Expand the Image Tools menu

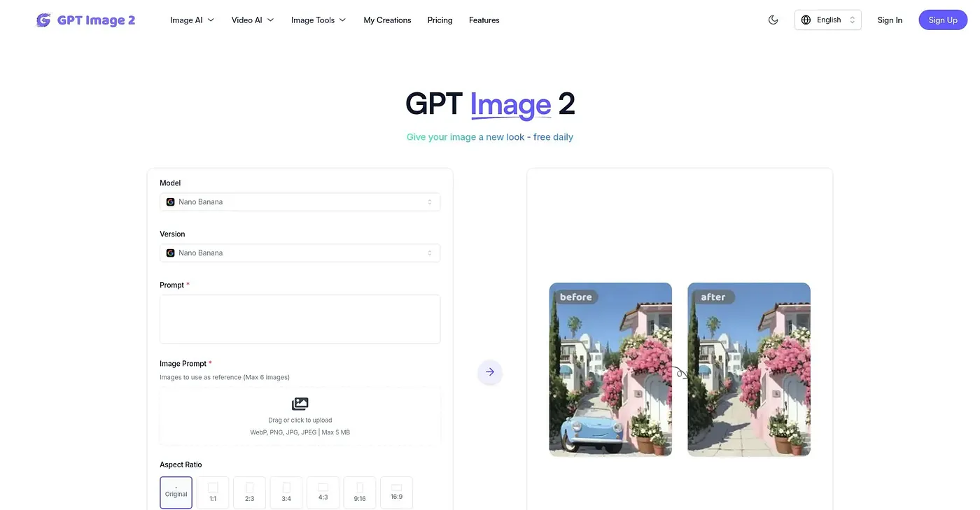click(318, 20)
